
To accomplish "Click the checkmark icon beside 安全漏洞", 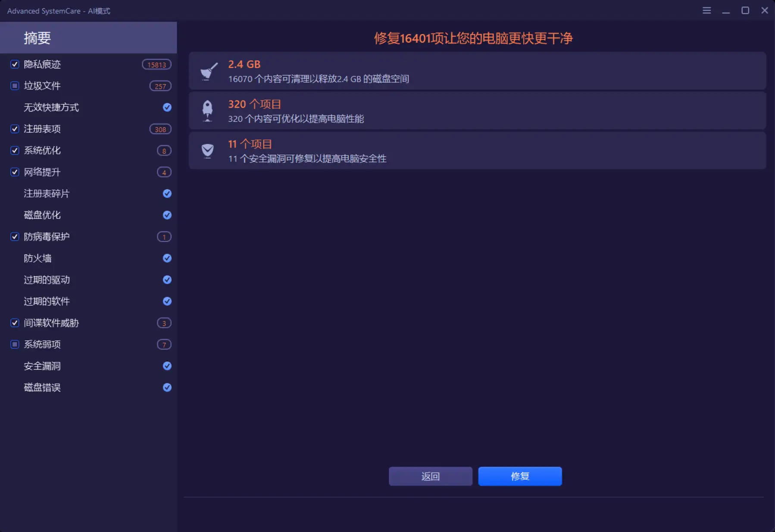I will click(x=167, y=366).
